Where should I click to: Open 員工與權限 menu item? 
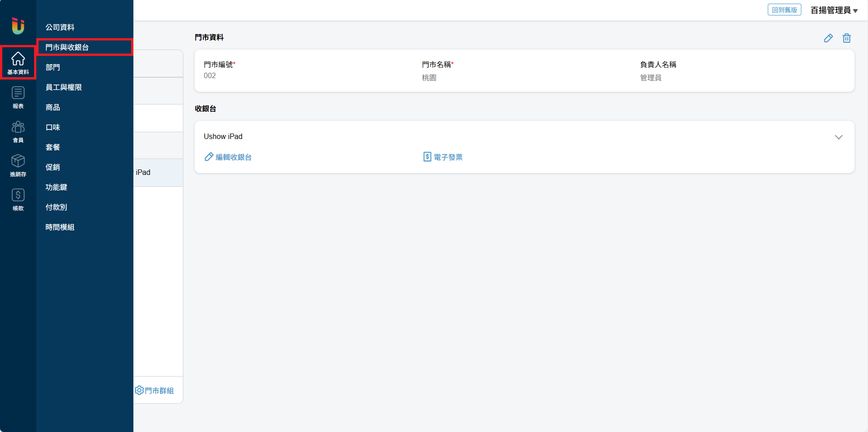pos(64,87)
